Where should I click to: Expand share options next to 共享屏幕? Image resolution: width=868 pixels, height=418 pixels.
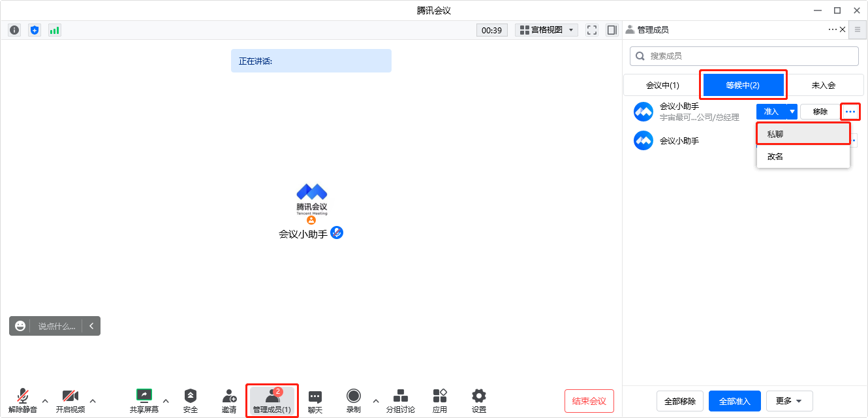coord(166,400)
